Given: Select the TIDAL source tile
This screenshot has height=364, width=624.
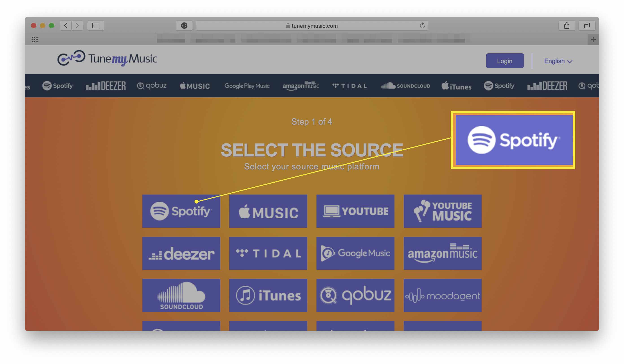Looking at the screenshot, I should point(268,253).
